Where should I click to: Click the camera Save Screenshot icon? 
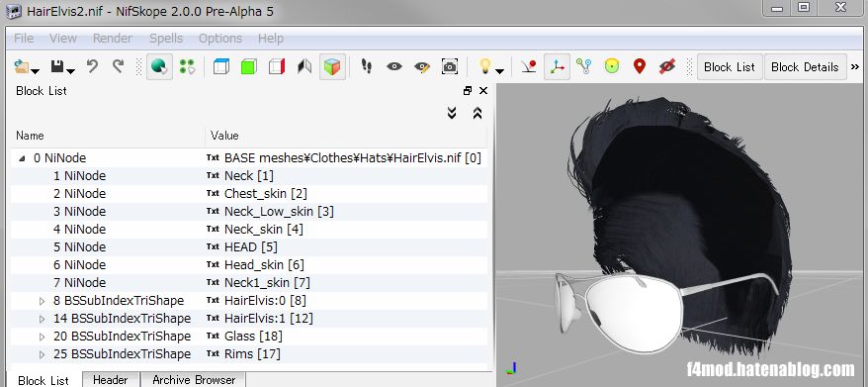[x=450, y=67]
